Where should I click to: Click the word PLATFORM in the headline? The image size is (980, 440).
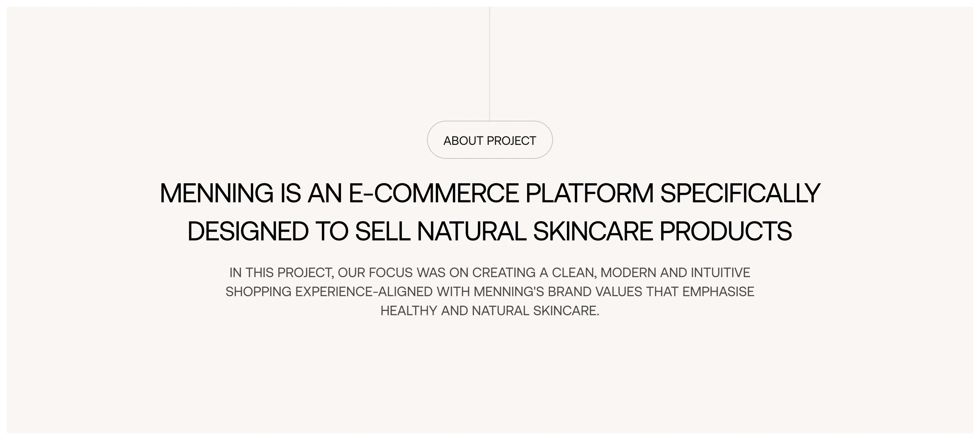pyautogui.click(x=589, y=193)
